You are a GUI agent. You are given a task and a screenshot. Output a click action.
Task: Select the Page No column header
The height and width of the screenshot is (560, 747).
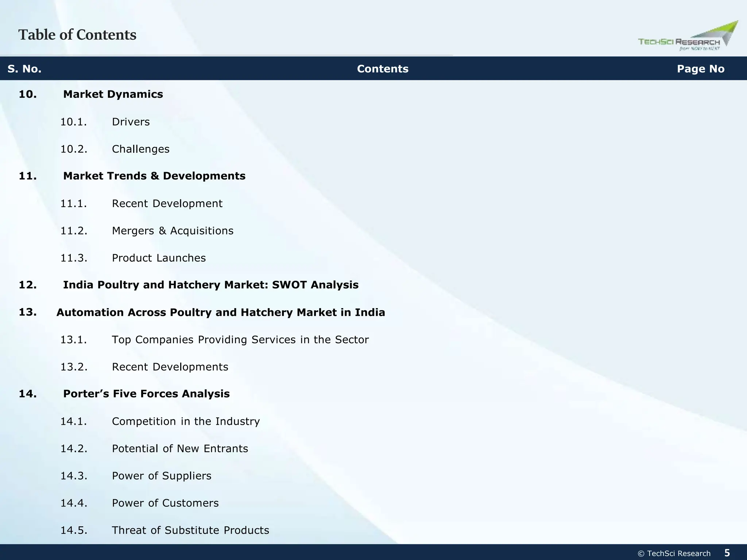pyautogui.click(x=700, y=69)
